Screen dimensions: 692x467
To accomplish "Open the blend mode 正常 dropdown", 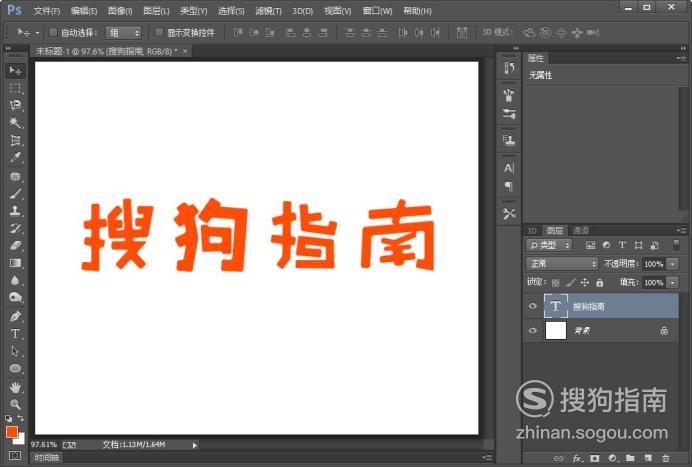I will click(x=562, y=264).
